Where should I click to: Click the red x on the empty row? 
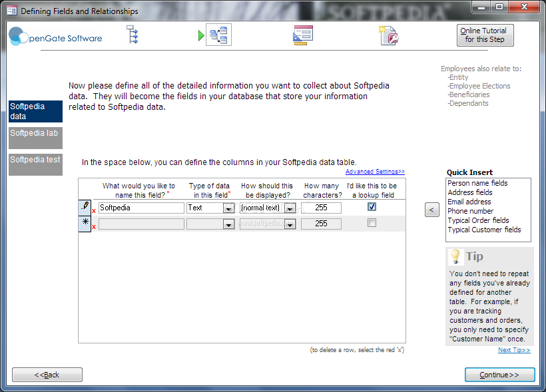[x=94, y=227]
